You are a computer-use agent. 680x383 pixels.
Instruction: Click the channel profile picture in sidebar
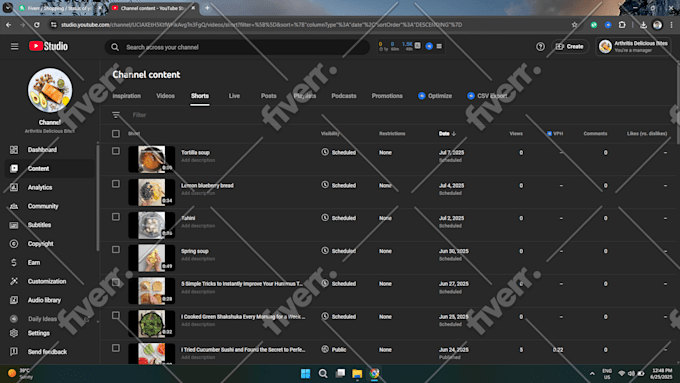point(50,90)
